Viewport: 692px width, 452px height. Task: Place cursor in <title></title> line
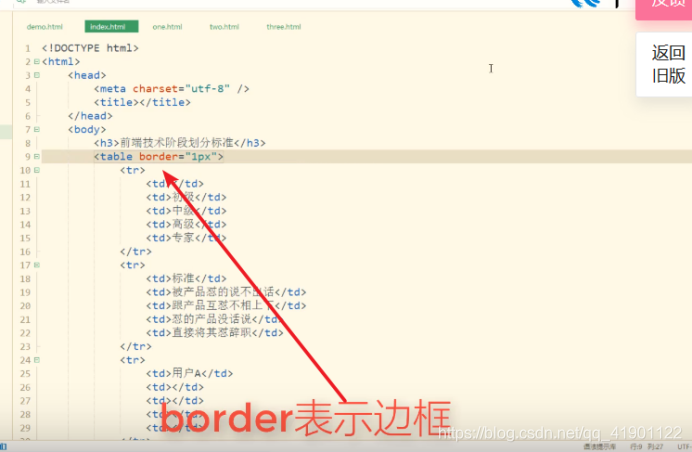tap(142, 102)
